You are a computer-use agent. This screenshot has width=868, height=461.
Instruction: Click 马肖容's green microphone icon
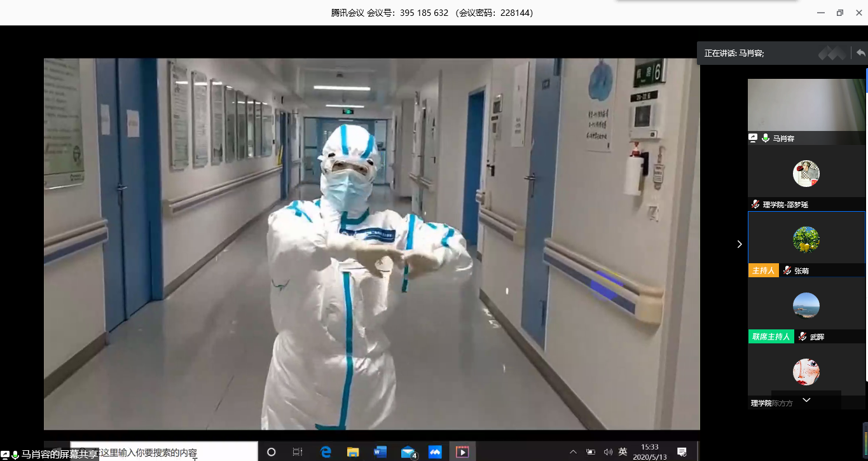(x=766, y=138)
